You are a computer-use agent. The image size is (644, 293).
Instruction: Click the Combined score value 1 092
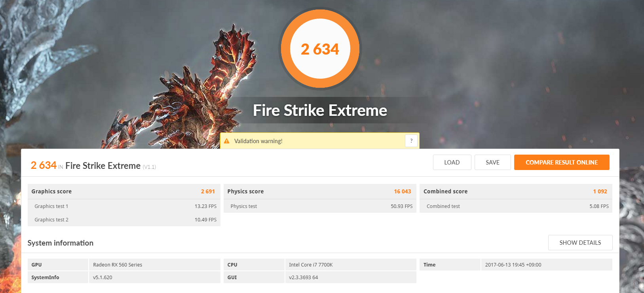600,191
